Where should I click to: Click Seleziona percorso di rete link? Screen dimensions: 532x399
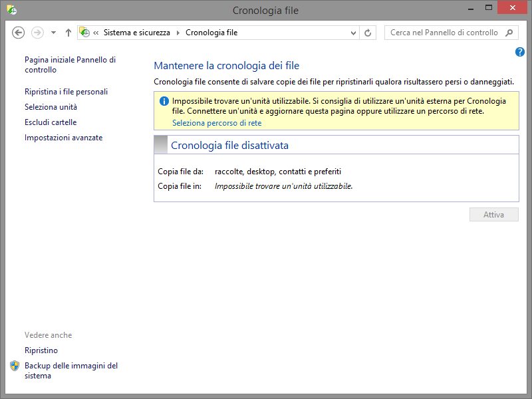(217, 123)
